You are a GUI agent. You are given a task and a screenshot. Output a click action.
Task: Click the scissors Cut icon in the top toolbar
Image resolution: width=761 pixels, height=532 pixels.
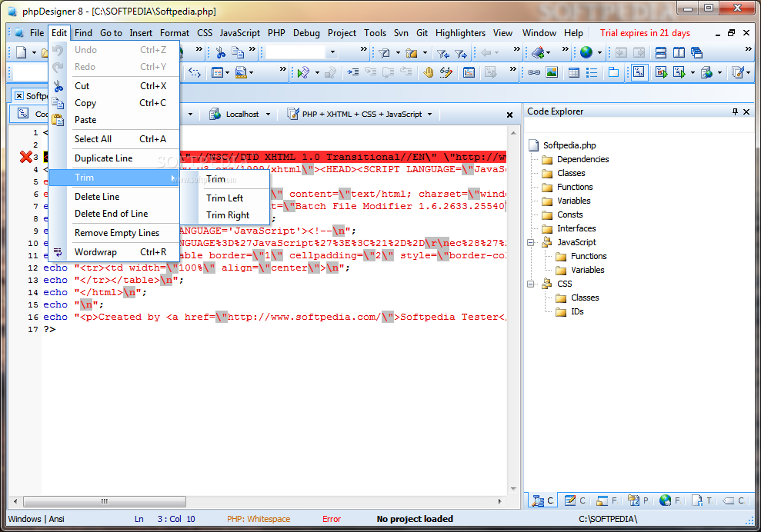(x=220, y=52)
